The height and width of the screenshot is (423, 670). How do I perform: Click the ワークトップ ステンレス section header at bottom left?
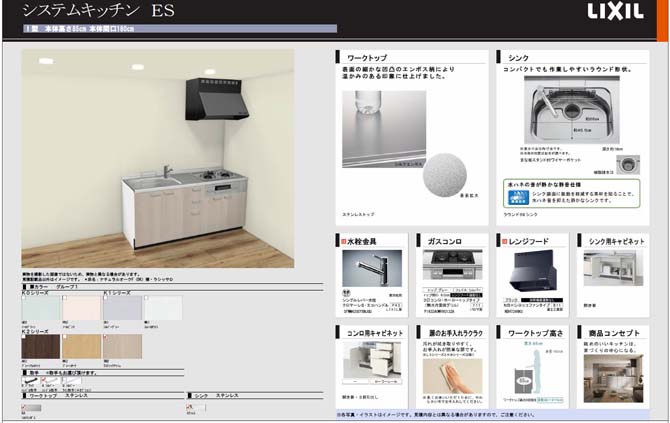point(103,396)
